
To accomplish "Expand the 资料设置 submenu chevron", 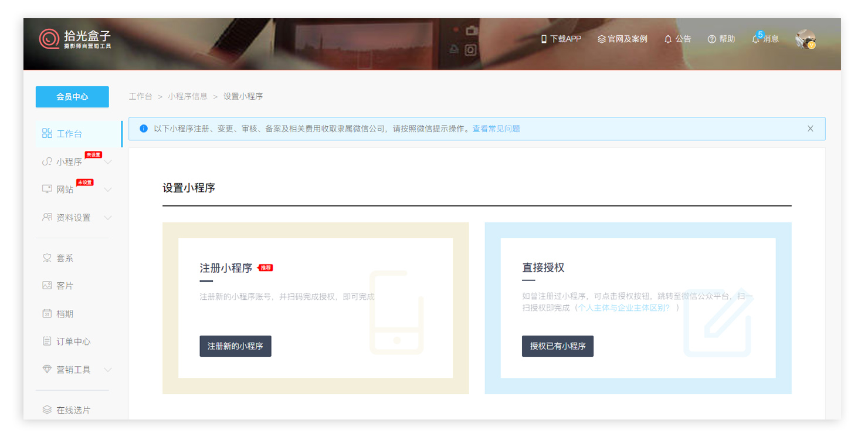I will tap(107, 218).
